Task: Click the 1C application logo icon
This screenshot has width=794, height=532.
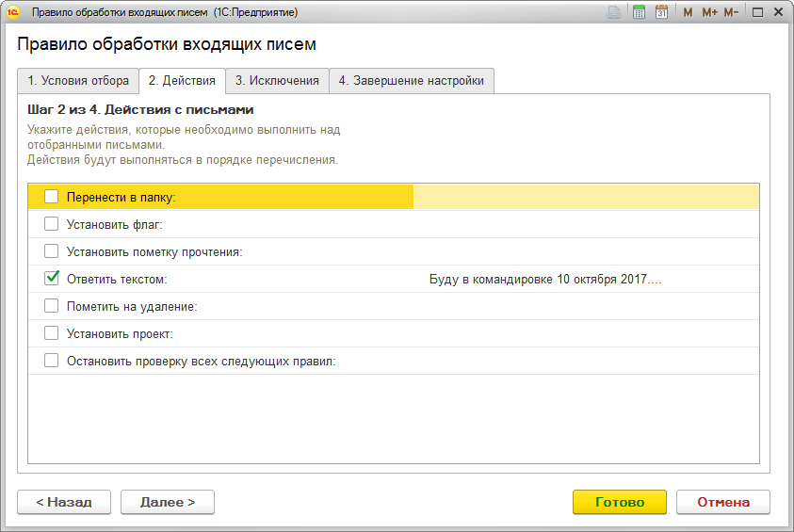Action: click(x=12, y=12)
